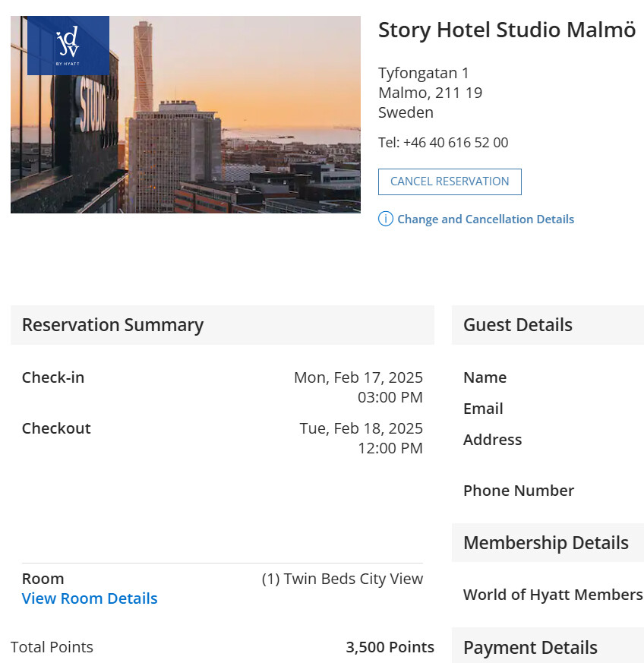The image size is (644, 663).
Task: Click the Twin Beds City View room text
Action: click(342, 579)
